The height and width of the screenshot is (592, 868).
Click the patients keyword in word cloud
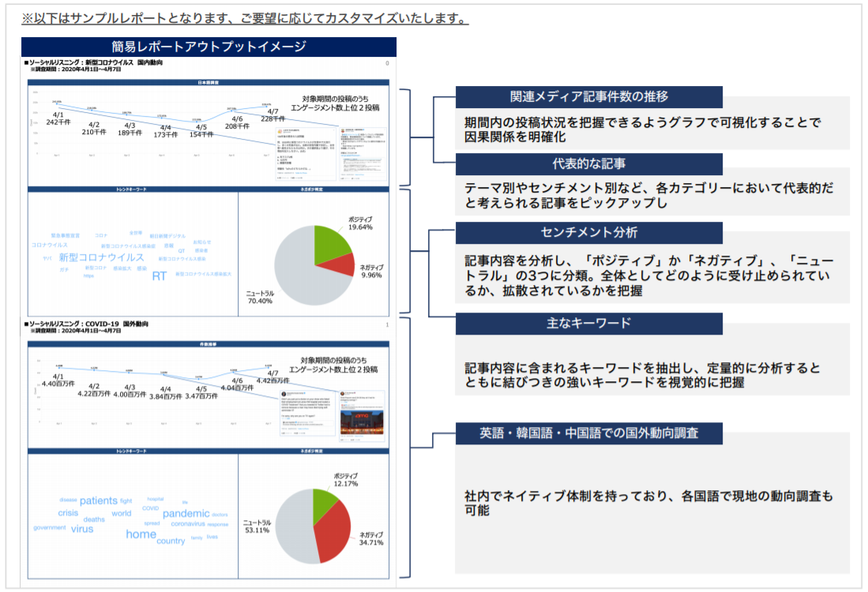pyautogui.click(x=99, y=500)
